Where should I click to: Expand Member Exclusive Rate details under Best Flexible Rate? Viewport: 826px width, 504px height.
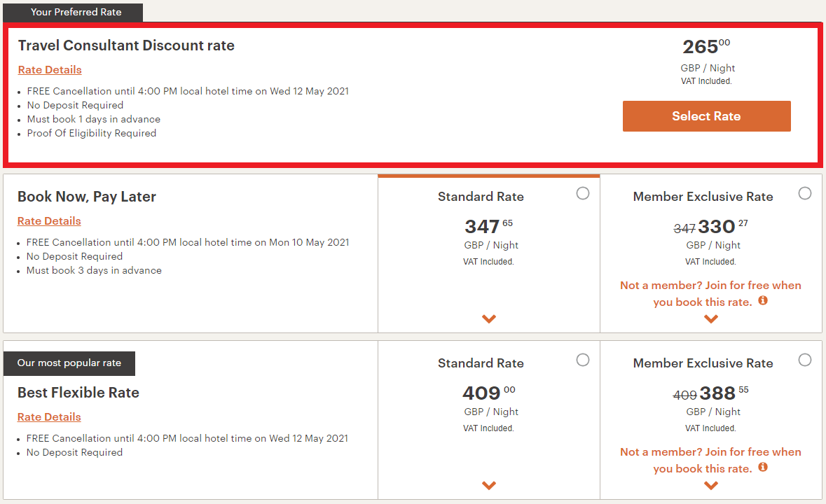point(710,485)
